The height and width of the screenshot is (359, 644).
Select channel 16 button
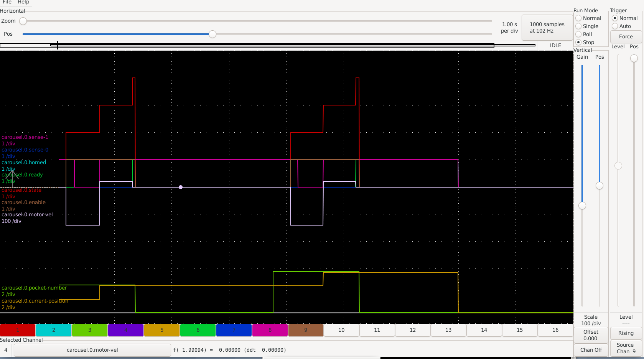555,330
